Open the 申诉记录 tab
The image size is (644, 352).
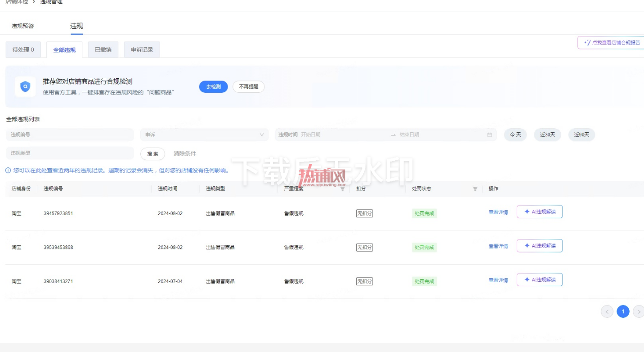(x=142, y=50)
